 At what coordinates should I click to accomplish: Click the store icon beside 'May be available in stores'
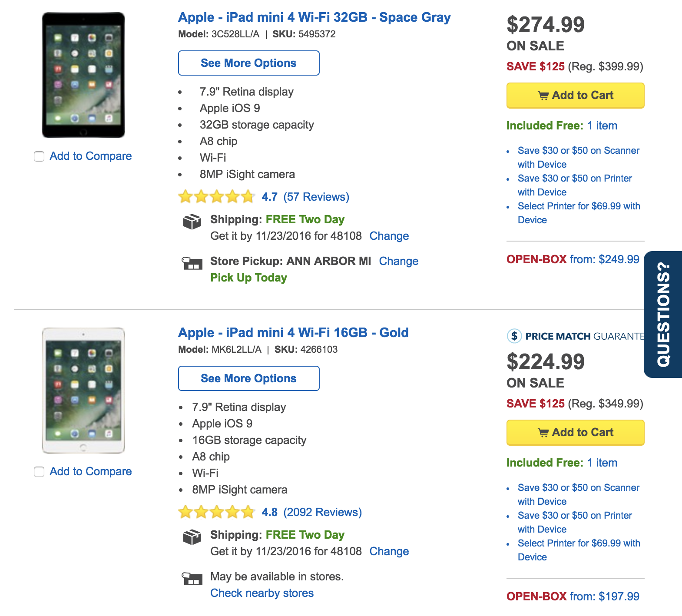[192, 579]
